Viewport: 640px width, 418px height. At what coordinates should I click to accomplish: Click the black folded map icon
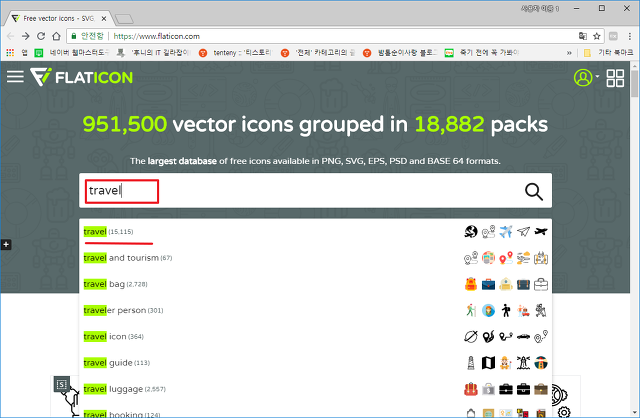pos(488,362)
